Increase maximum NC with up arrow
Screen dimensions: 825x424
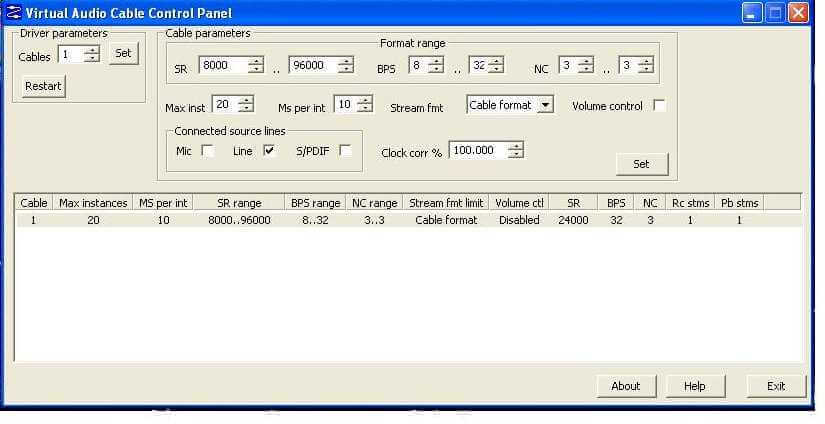pyautogui.click(x=646, y=60)
